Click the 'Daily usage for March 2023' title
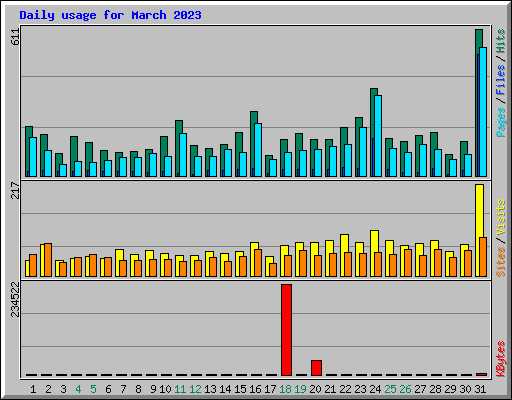The width and height of the screenshot is (512, 400). 110,15
